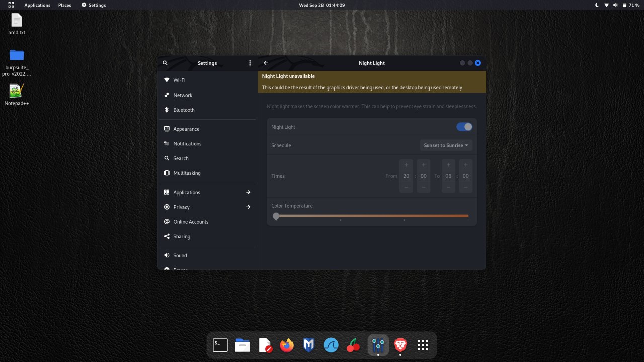Increase the From hour value
Viewport: 644px width, 362px height.
(406, 165)
